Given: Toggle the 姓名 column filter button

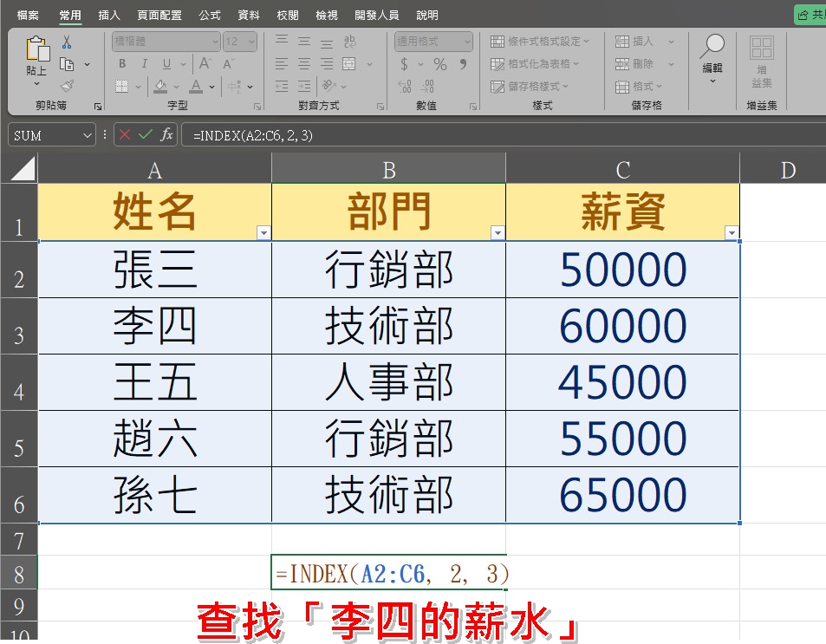Looking at the screenshot, I should [x=263, y=232].
